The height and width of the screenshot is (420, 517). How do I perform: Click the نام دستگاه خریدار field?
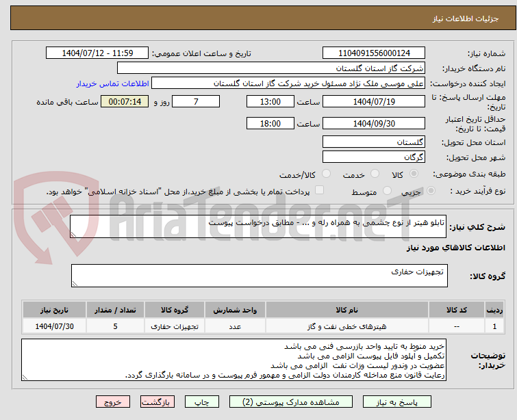[x=271, y=68]
